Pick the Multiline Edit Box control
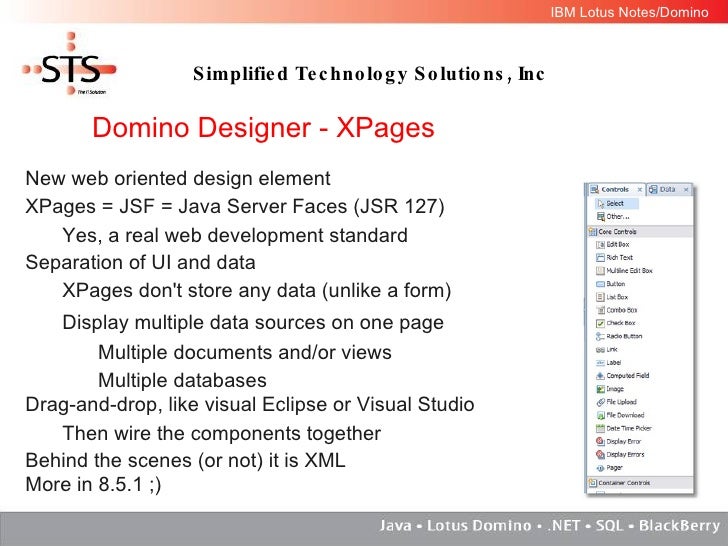This screenshot has height=546, width=728. (x=624, y=270)
